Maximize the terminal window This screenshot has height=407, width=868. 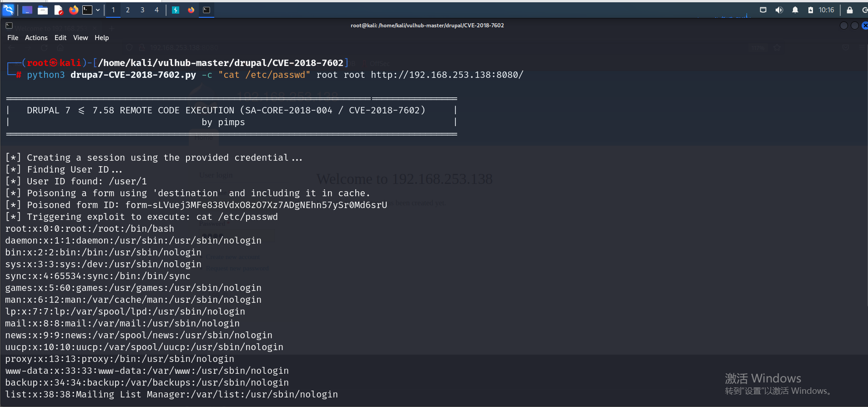click(x=854, y=25)
